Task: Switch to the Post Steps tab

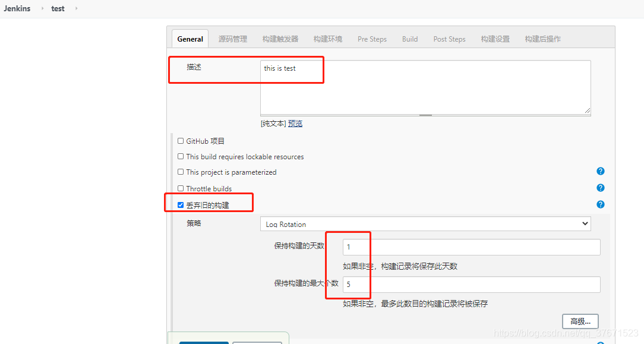Action: (x=449, y=39)
